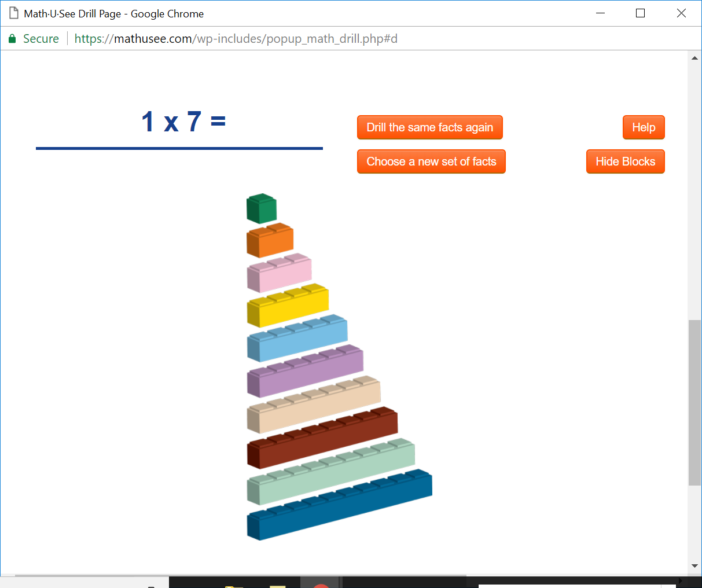Select the green unit block
This screenshot has height=588, width=702.
(x=260, y=208)
